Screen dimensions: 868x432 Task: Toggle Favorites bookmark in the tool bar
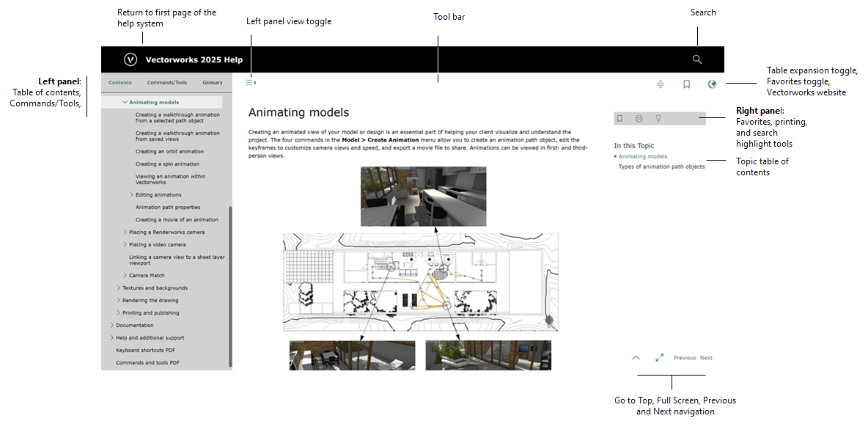click(x=686, y=84)
